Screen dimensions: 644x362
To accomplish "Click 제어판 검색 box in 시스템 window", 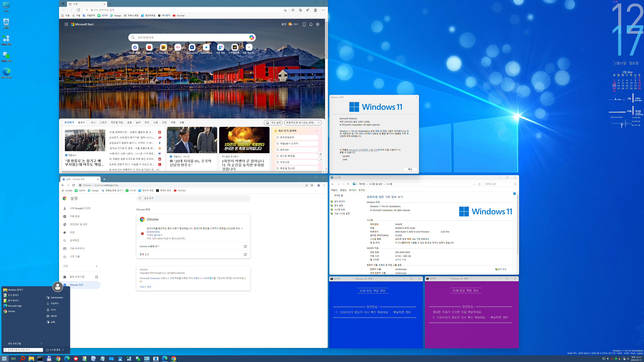I will (x=500, y=184).
